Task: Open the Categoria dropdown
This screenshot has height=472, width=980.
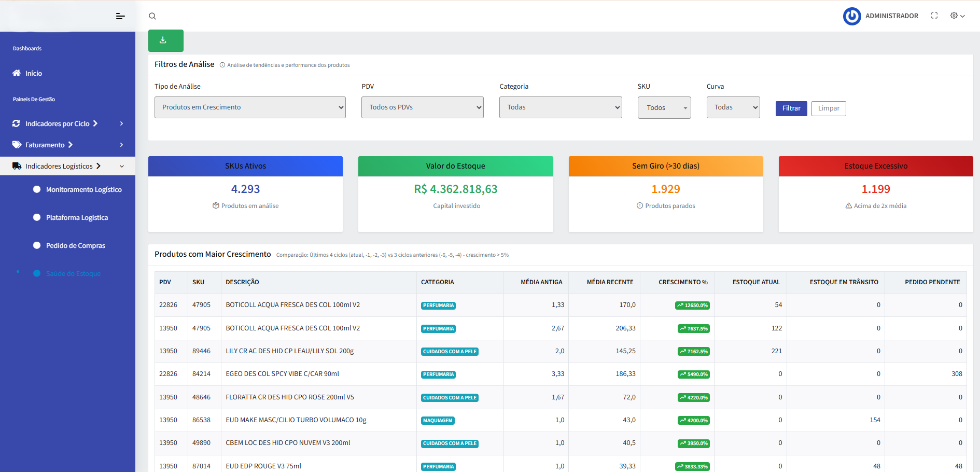Action: pyautogui.click(x=561, y=107)
